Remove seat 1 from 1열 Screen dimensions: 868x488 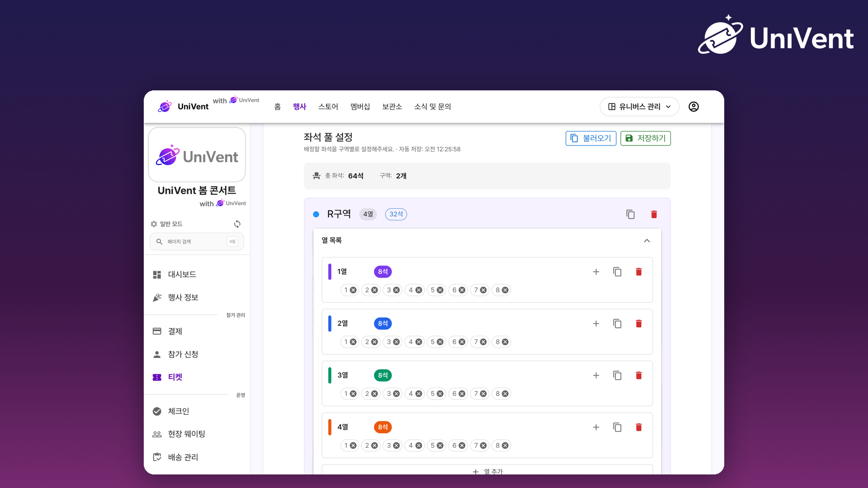(x=354, y=290)
